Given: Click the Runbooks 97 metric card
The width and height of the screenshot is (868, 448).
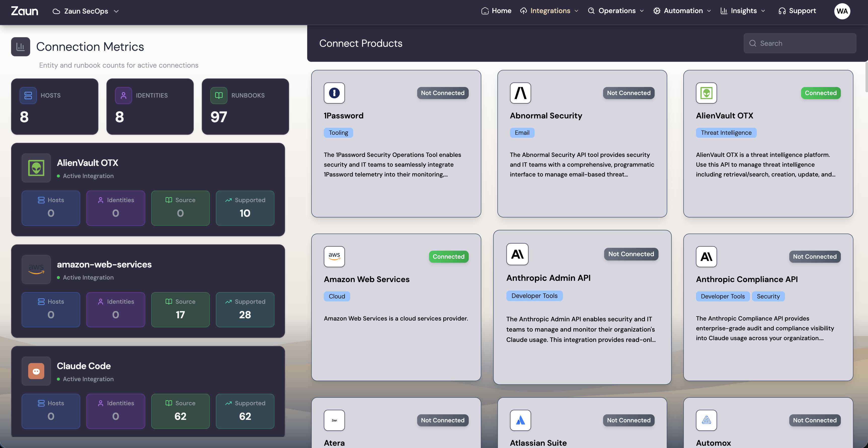Looking at the screenshot, I should point(245,106).
